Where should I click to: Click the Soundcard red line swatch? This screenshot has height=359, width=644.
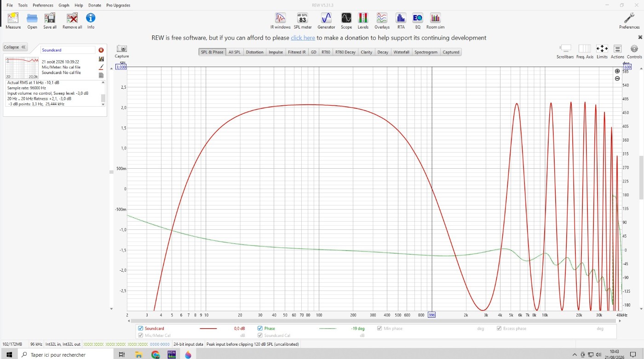click(x=208, y=329)
